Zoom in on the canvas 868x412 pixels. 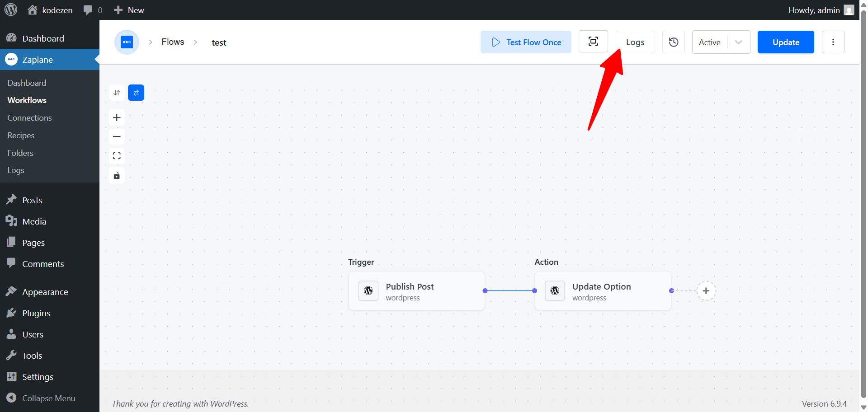pyautogui.click(x=117, y=117)
